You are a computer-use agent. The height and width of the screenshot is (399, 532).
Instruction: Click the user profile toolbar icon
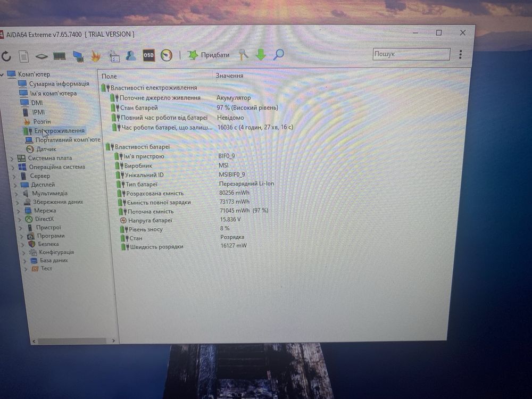point(131,56)
